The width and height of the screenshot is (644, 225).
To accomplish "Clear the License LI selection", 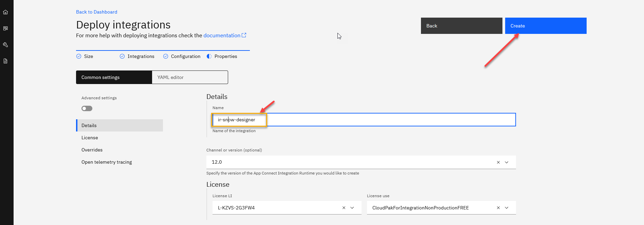I will pos(344,208).
